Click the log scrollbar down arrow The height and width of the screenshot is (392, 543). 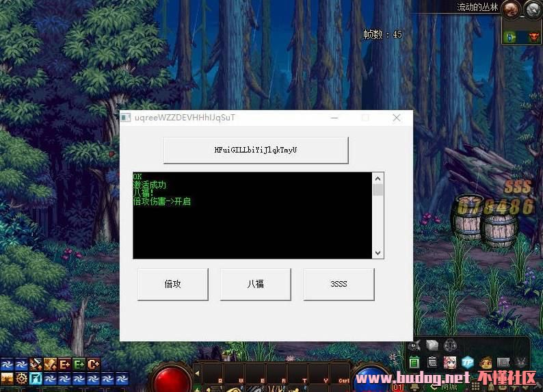coord(378,253)
